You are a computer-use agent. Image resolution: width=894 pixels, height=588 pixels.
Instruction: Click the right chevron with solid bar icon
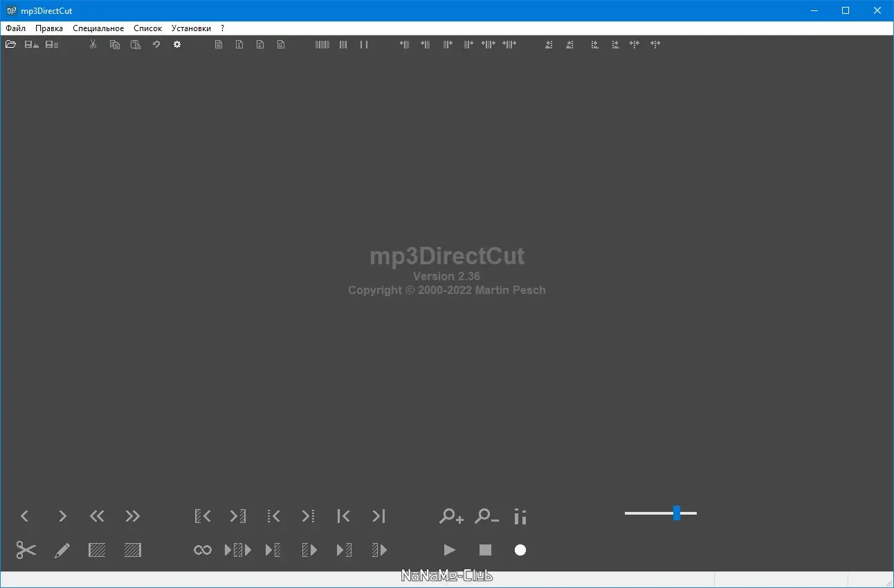point(378,516)
